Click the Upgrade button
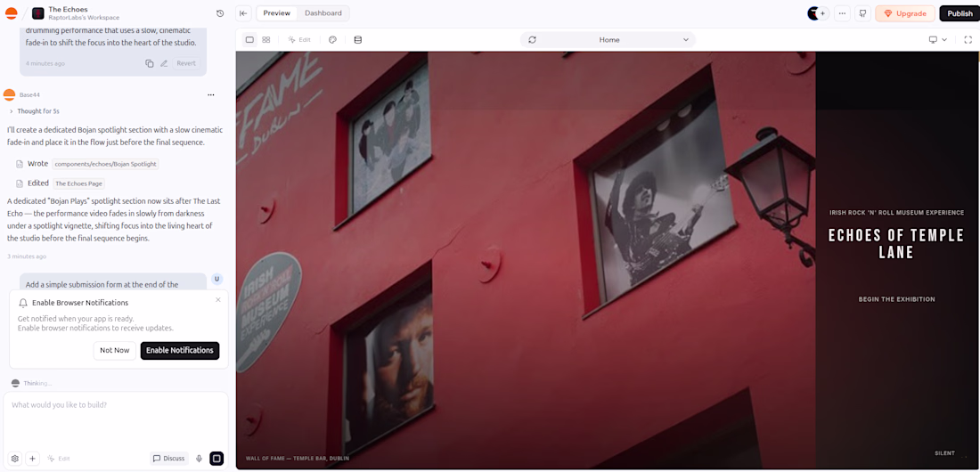The image size is (980, 472). pos(905,13)
